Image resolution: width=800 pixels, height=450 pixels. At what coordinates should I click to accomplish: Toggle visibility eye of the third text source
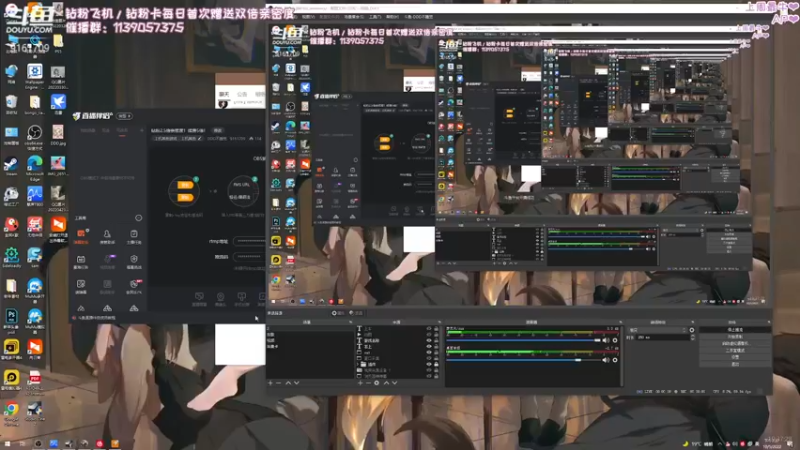429,346
